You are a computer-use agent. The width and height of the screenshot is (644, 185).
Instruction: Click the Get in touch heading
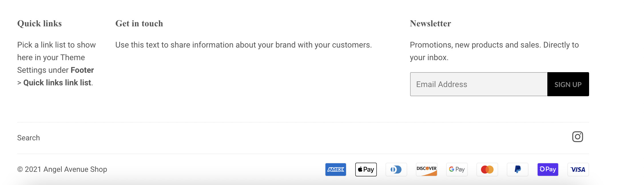point(139,23)
